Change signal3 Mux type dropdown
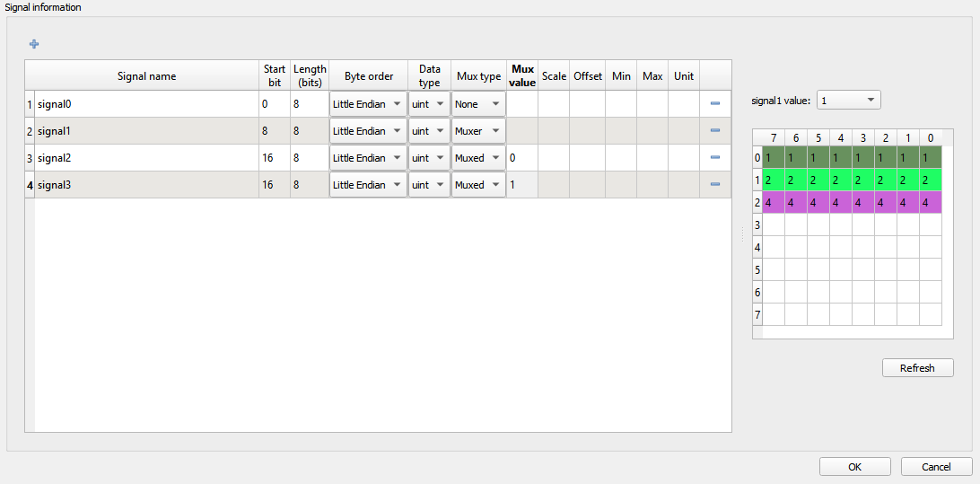This screenshot has width=980, height=484. tap(478, 185)
